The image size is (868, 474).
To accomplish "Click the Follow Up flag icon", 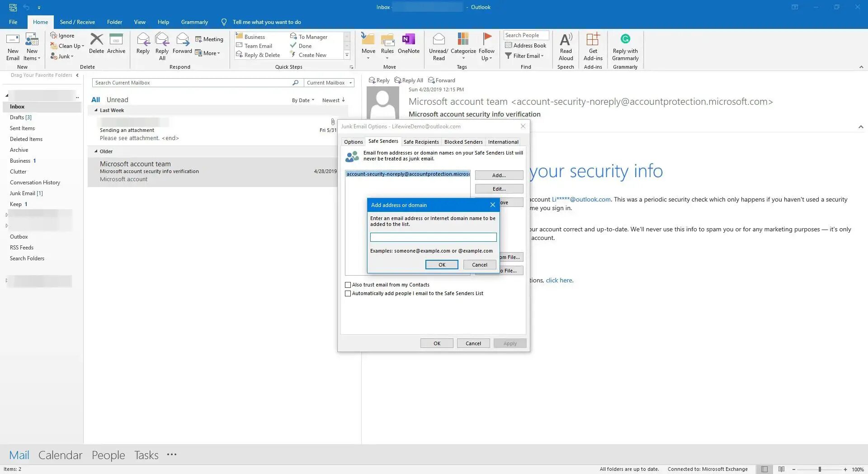I will pos(487,39).
